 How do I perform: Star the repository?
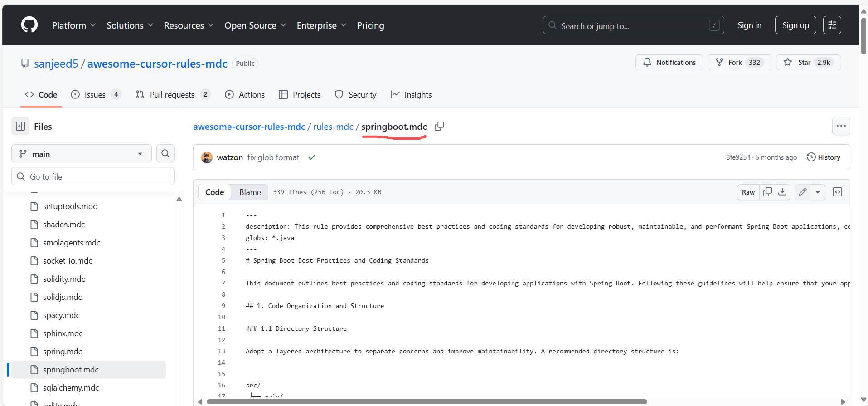click(809, 62)
